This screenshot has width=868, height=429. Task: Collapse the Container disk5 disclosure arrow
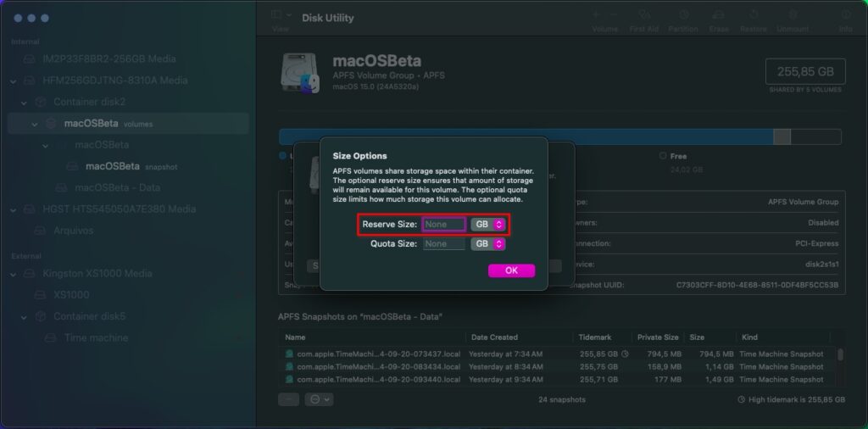tap(24, 317)
